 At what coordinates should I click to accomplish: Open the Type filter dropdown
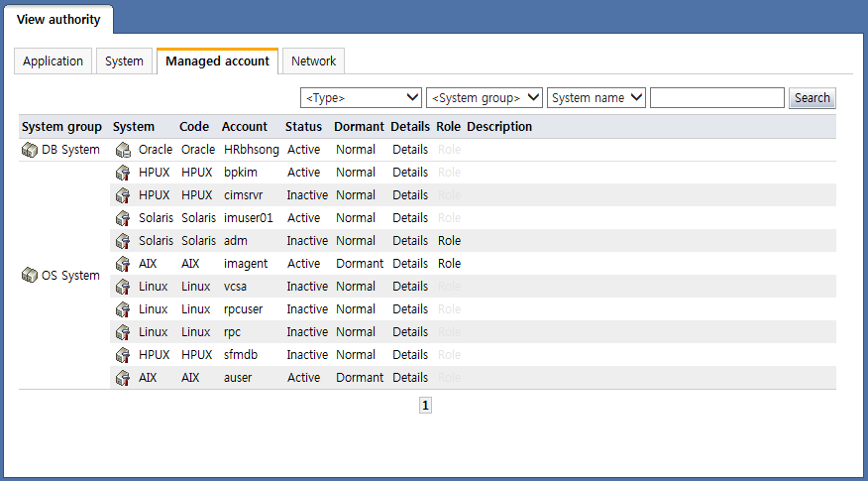(361, 98)
